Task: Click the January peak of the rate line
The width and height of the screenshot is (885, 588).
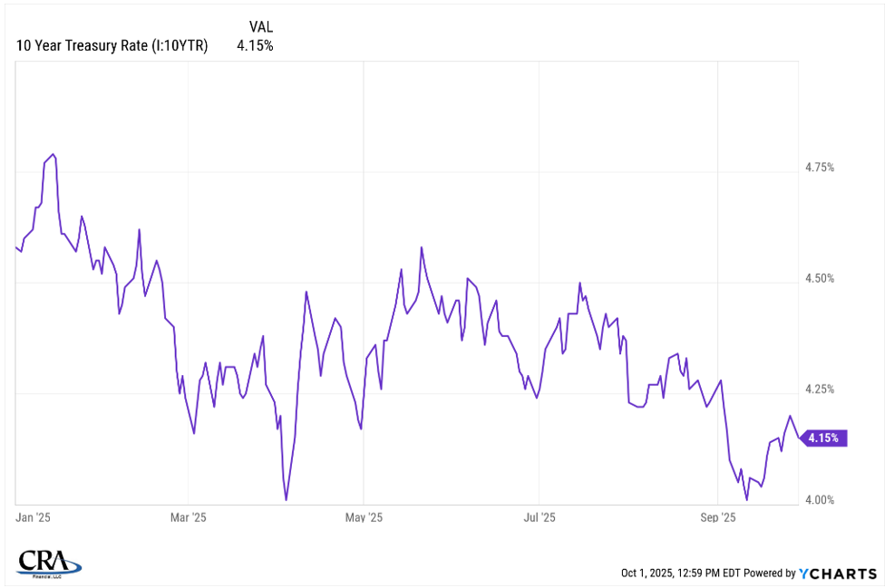Action: pos(53,154)
